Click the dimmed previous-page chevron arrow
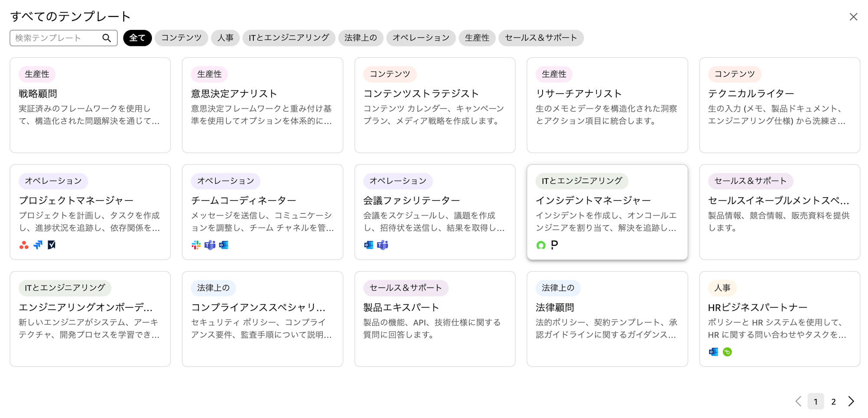This screenshot has height=418, width=868. coord(798,402)
